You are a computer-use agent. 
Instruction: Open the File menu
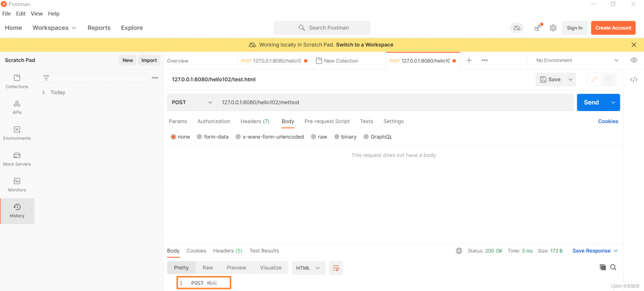tap(7, 14)
